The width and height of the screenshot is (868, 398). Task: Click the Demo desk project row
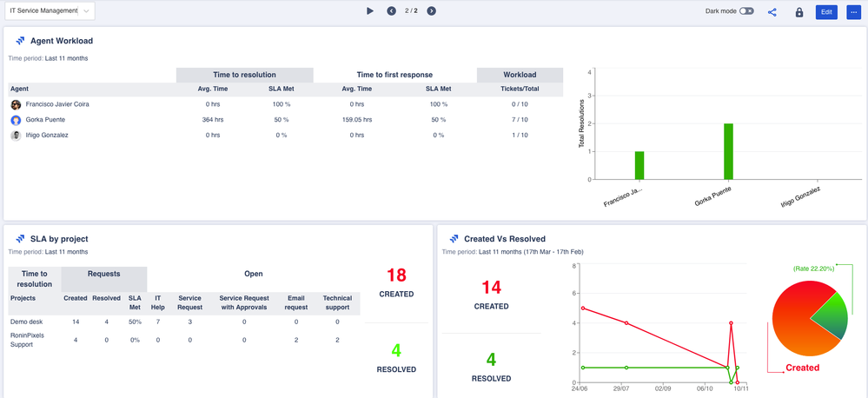point(184,322)
